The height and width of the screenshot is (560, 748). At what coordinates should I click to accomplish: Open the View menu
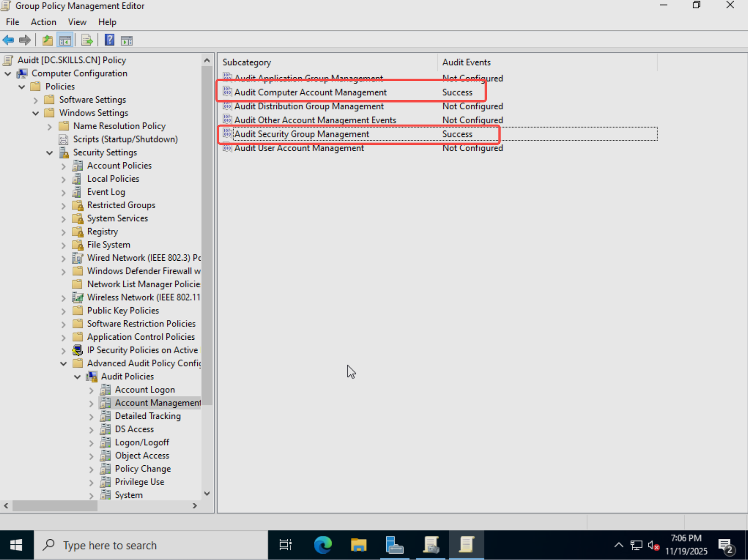coord(77,22)
